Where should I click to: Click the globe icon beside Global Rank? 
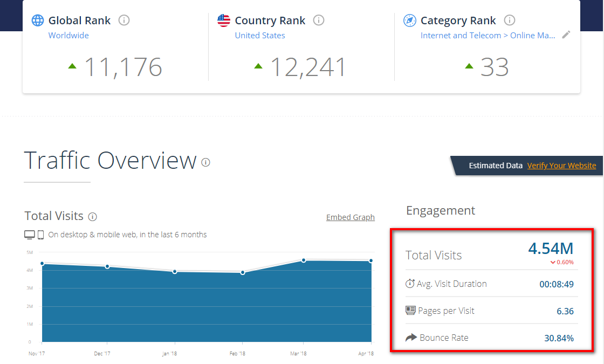[38, 20]
